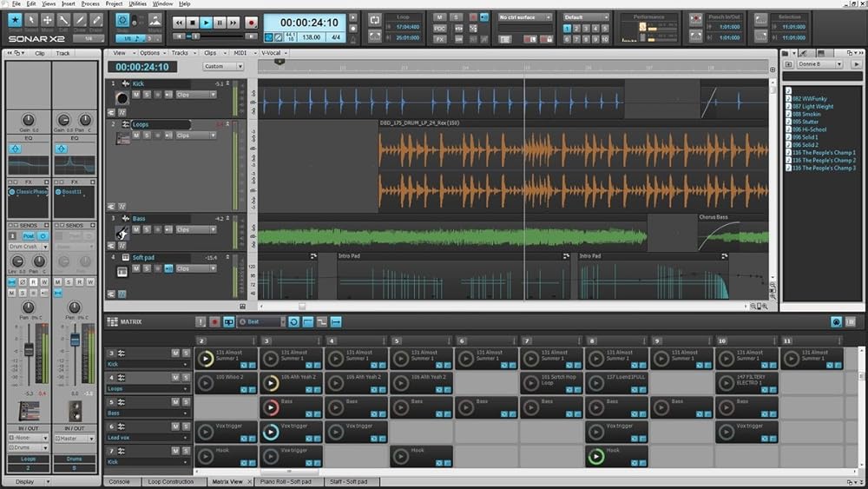This screenshot has height=489, width=868.
Task: Mute the Kick row in Matrix
Action: [x=175, y=354]
